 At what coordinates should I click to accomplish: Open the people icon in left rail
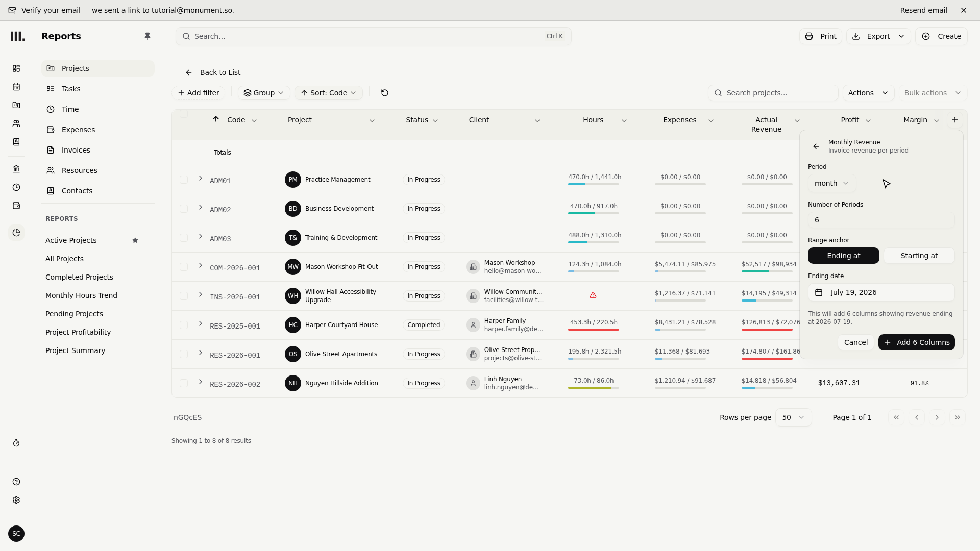click(16, 123)
